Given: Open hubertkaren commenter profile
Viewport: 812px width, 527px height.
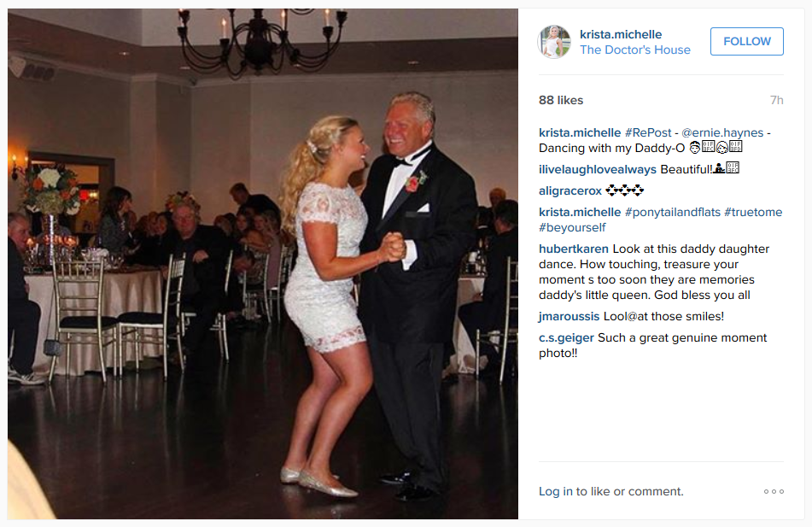Looking at the screenshot, I should [x=574, y=249].
